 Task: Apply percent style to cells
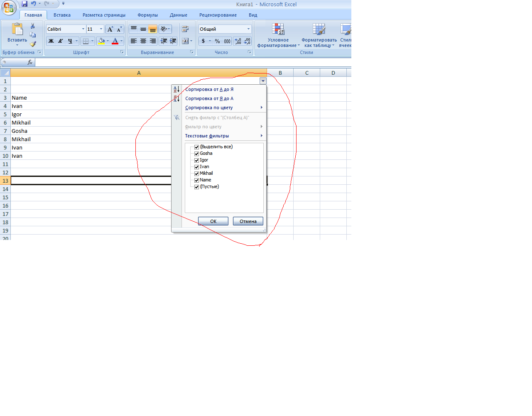(x=217, y=41)
